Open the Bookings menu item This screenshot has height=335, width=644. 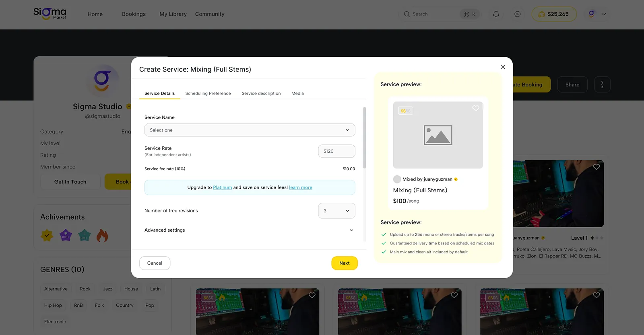pyautogui.click(x=134, y=14)
